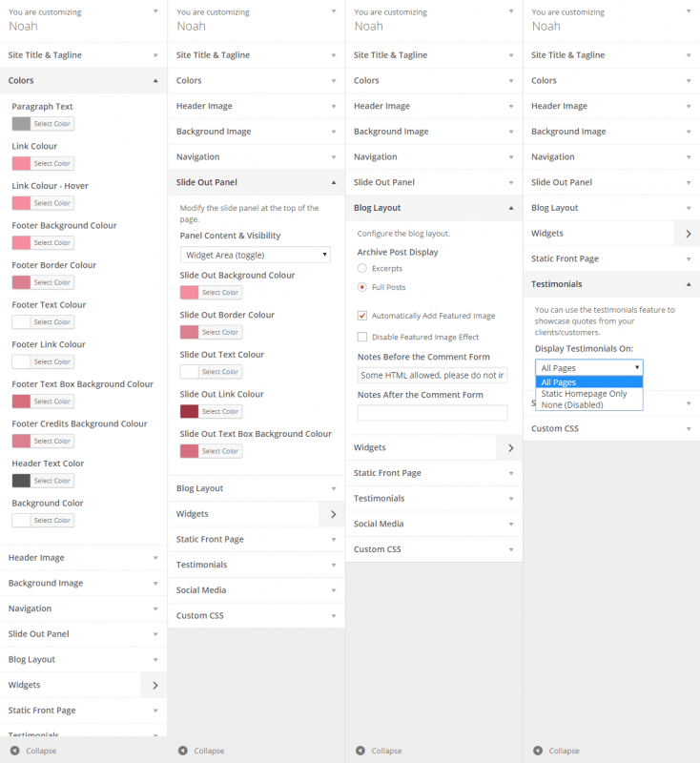Collapse the expanded Colors section arrow
The height and width of the screenshot is (763, 700).
tap(155, 81)
